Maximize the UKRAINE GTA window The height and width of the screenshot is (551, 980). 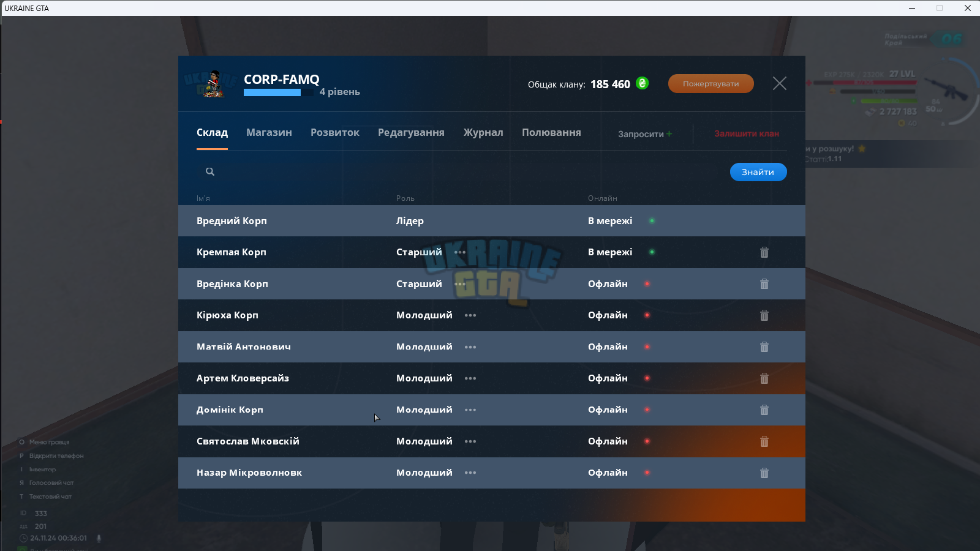940,8
